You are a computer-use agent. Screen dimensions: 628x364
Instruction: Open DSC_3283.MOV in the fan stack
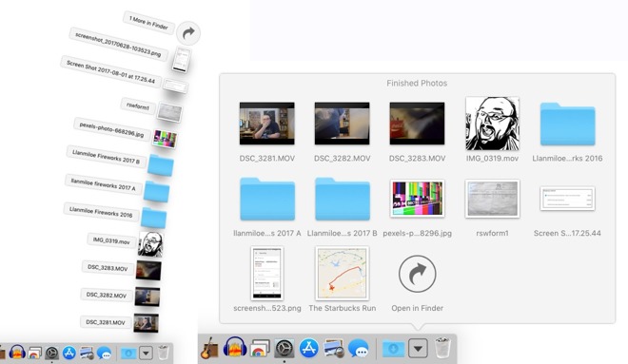click(148, 270)
